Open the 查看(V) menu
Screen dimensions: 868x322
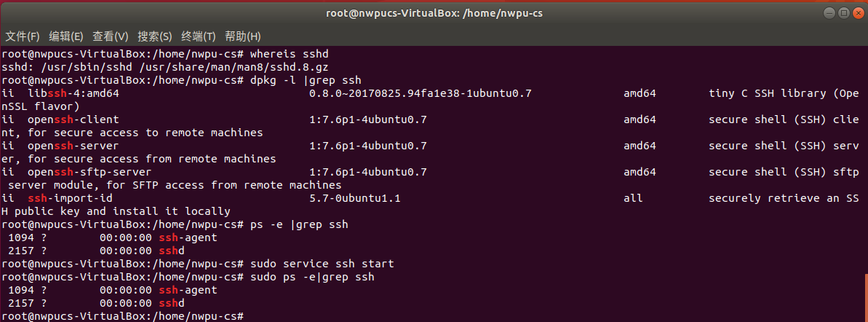[x=110, y=36]
